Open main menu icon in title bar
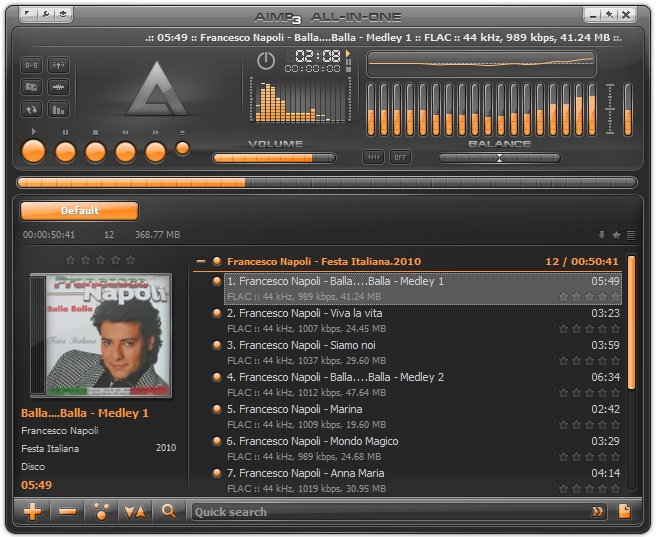This screenshot has height=537, width=656. coord(28,14)
